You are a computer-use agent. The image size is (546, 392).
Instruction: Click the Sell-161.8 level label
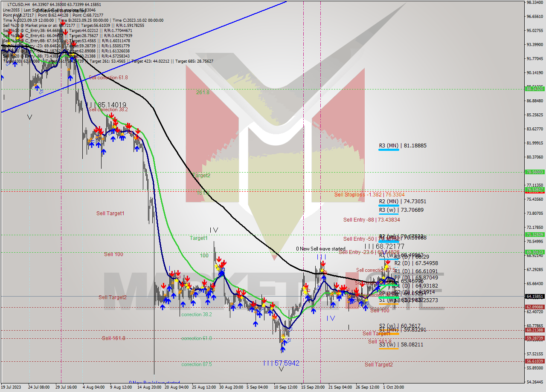point(113,338)
